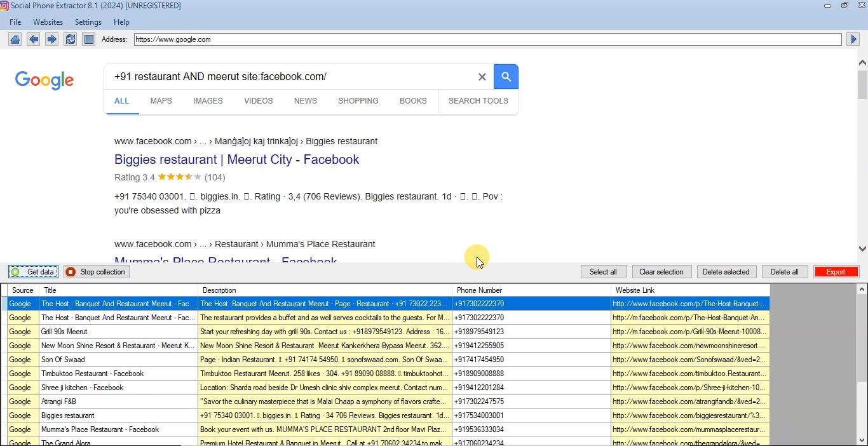Screen dimensions: 868x446
Task: Open the Websites menu
Action: click(x=48, y=22)
